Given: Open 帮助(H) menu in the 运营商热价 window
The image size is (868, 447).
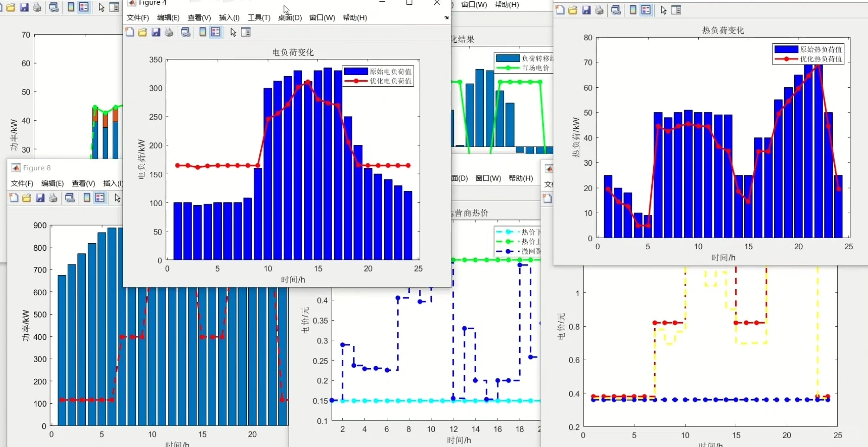Looking at the screenshot, I should (x=521, y=178).
